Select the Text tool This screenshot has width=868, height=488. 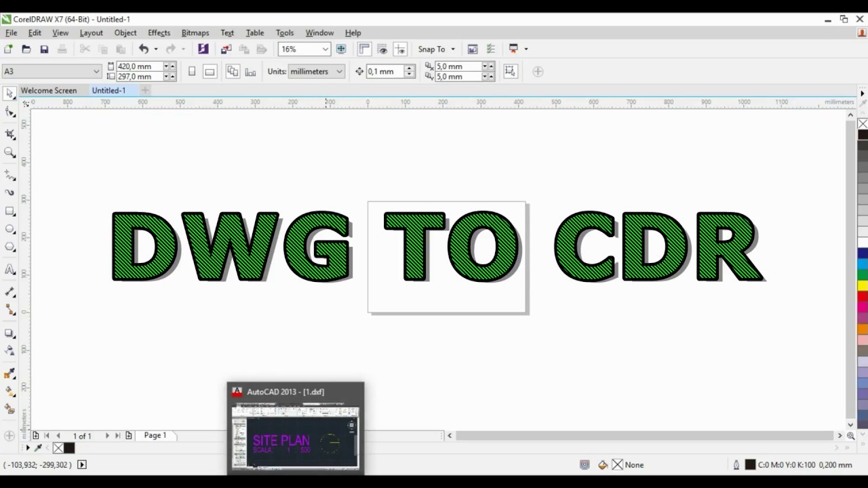(9, 270)
